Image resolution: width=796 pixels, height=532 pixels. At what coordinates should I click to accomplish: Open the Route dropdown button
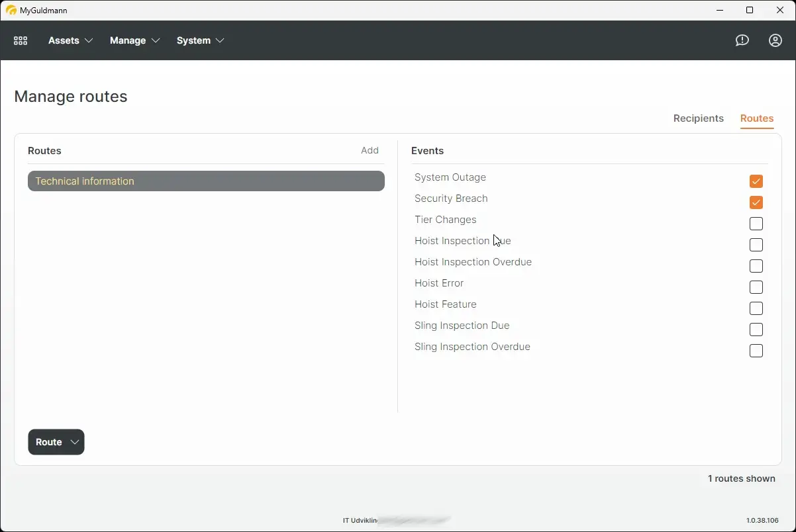56,442
